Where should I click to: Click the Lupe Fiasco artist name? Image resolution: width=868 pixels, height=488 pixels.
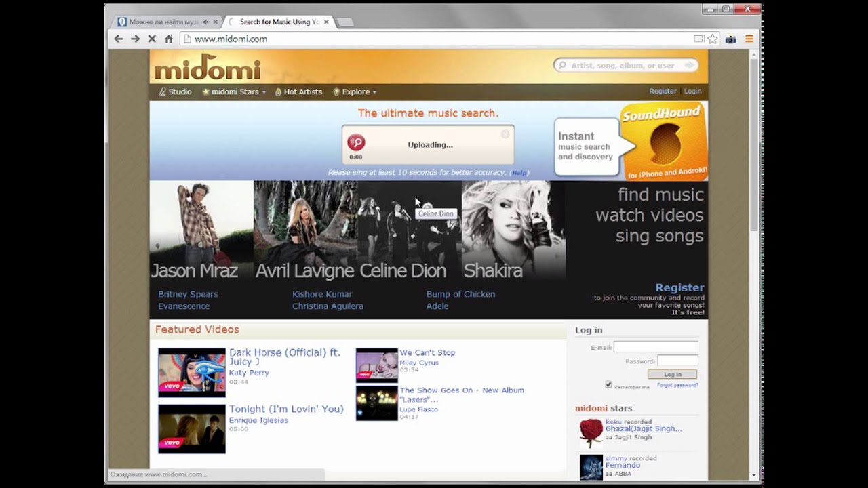(x=419, y=409)
